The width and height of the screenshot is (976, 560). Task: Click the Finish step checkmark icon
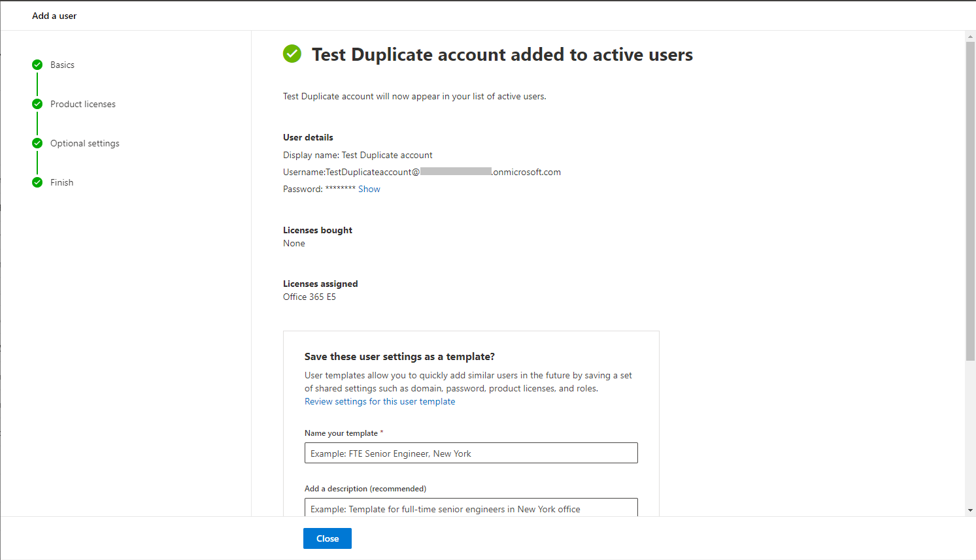37,182
